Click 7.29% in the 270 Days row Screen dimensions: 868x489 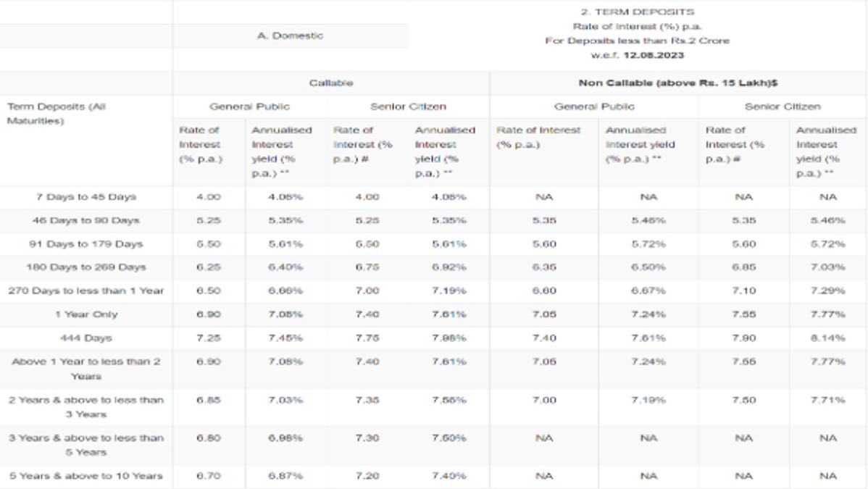click(828, 291)
